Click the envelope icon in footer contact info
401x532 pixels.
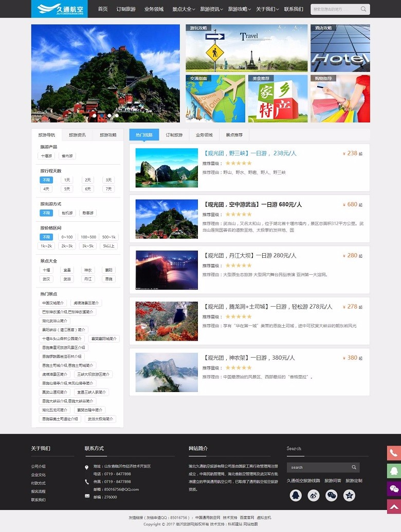pyautogui.click(x=87, y=496)
